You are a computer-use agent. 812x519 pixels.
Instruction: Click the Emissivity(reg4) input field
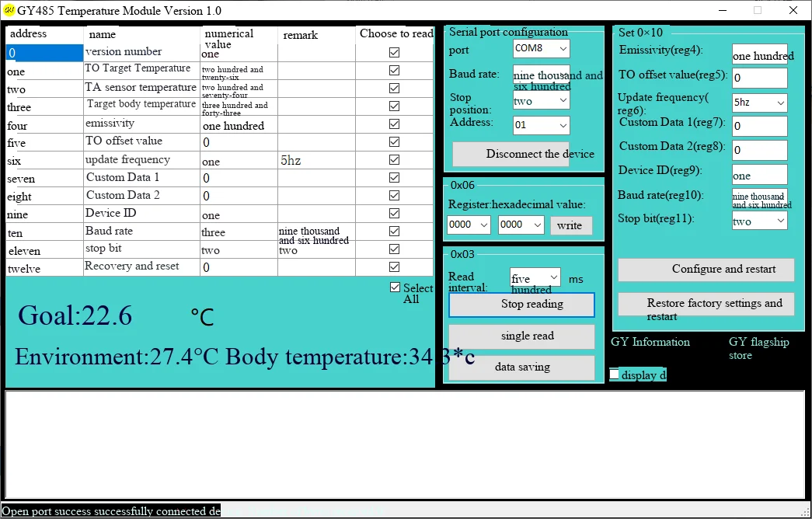point(760,54)
